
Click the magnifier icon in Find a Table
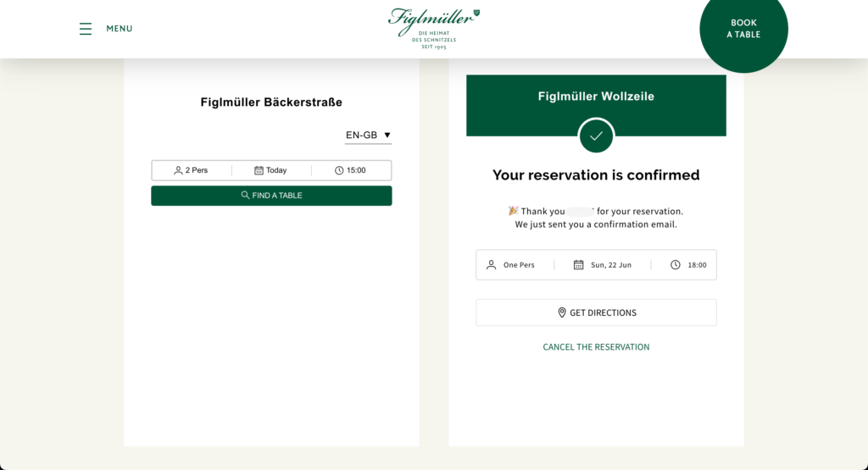pos(245,195)
